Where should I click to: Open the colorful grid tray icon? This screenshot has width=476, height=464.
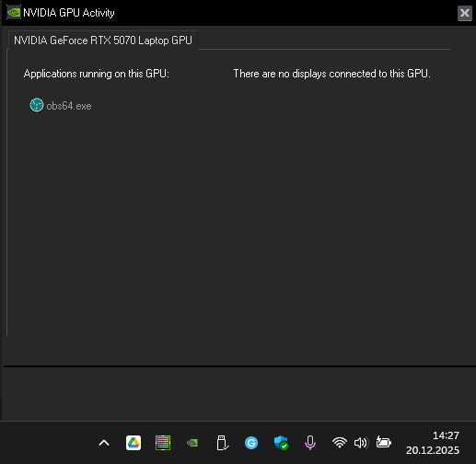tap(163, 443)
